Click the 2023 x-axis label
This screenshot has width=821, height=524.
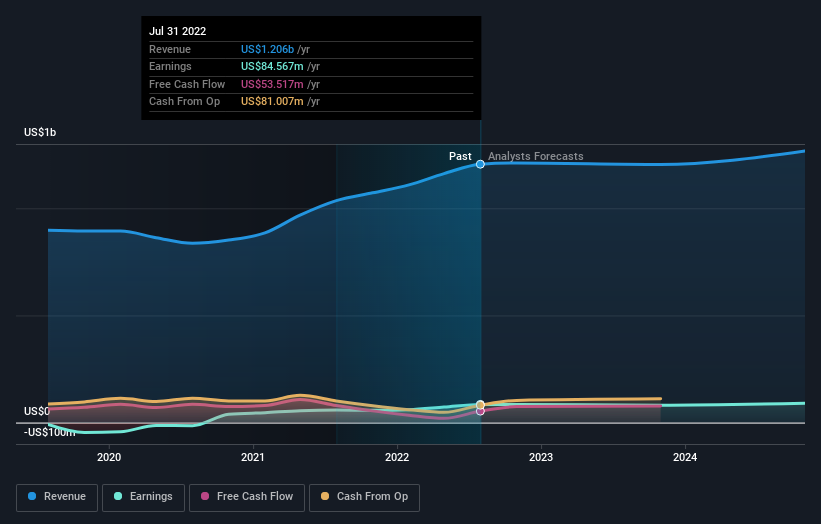tap(541, 457)
